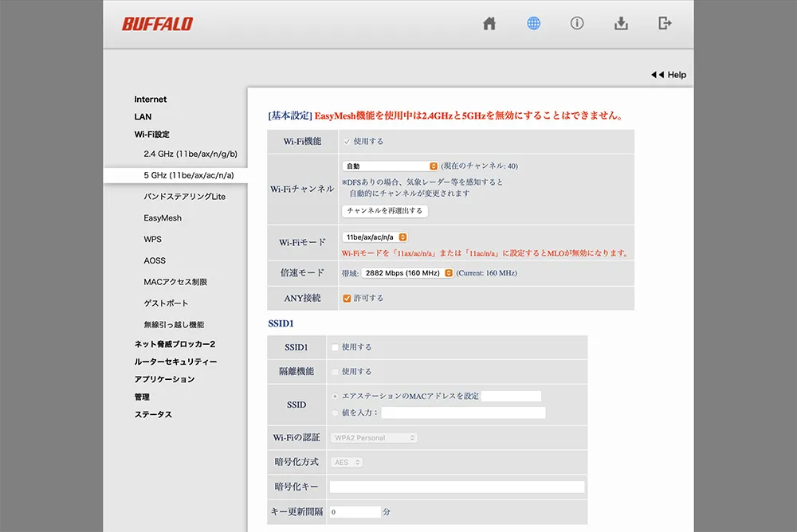Screen dimensions: 797x532
Task: Click the キー更新間隔 minutes field
Action: pyautogui.click(x=355, y=511)
